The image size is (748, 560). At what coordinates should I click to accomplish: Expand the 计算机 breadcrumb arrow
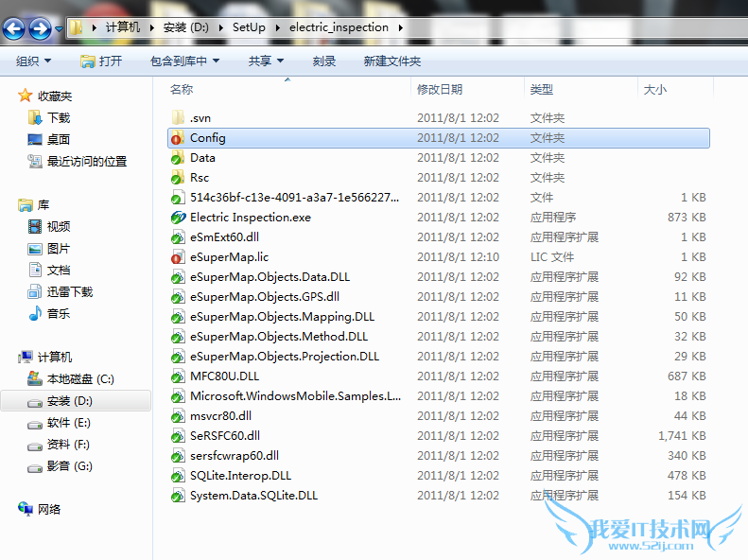tap(151, 27)
